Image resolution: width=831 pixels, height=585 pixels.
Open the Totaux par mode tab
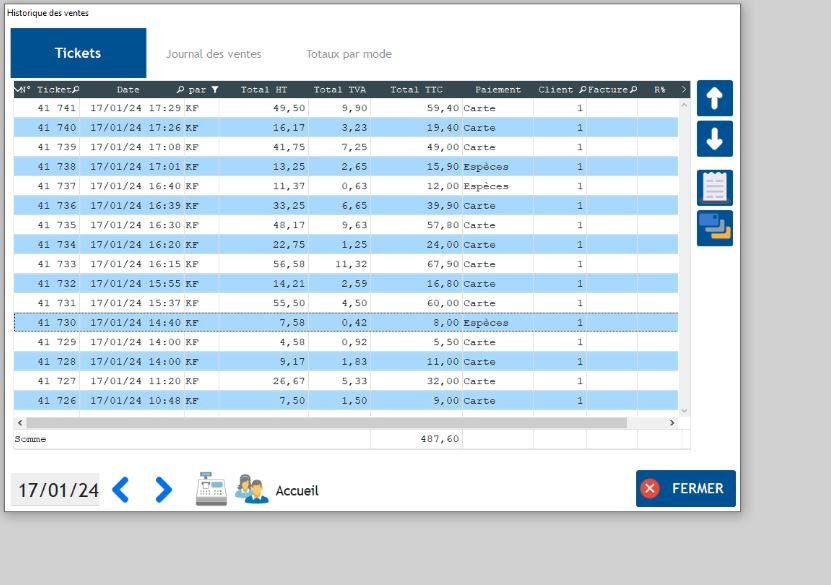pyautogui.click(x=348, y=54)
